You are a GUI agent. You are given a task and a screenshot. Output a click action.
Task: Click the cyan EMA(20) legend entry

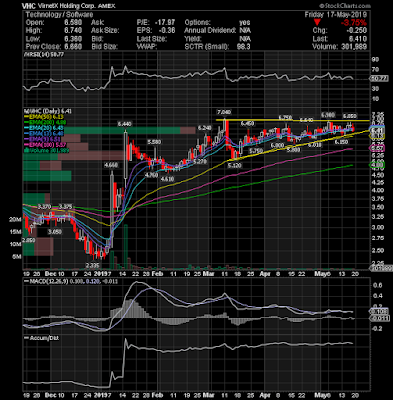coord(44,128)
